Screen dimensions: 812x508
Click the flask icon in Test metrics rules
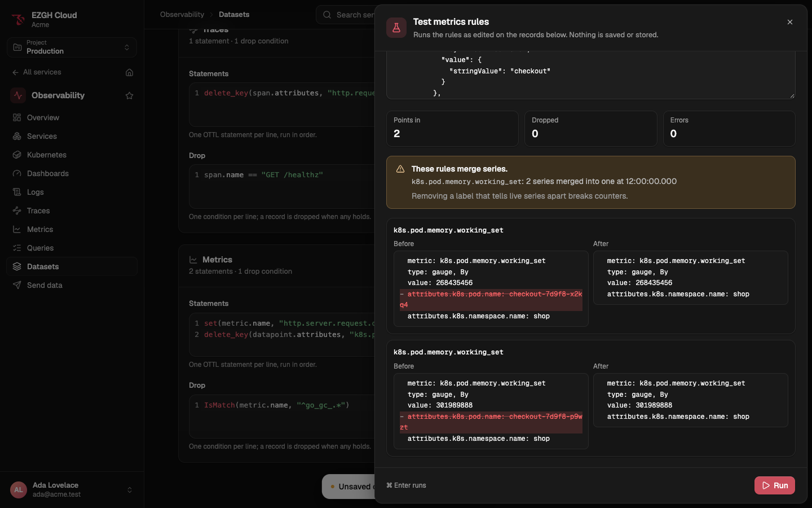point(396,28)
